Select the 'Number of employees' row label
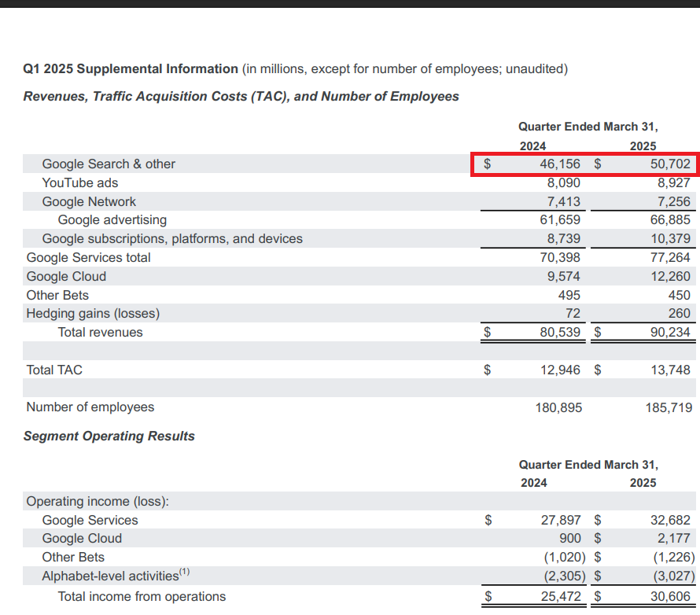The width and height of the screenshot is (700, 615). point(90,407)
